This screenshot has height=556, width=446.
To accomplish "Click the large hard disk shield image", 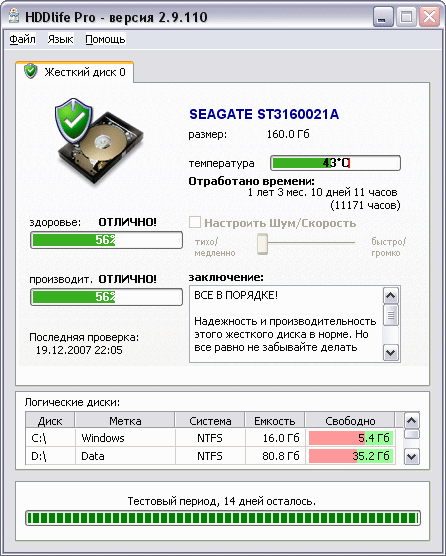I will (x=99, y=141).
